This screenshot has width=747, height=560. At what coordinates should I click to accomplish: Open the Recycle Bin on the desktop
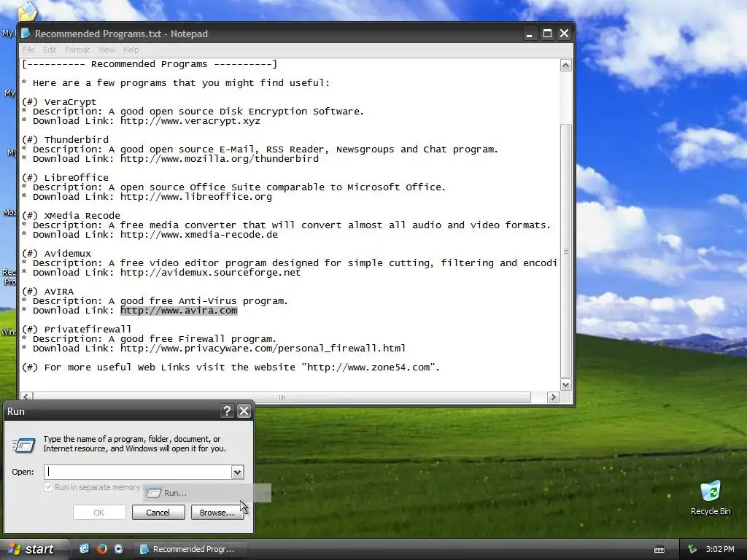click(x=711, y=499)
